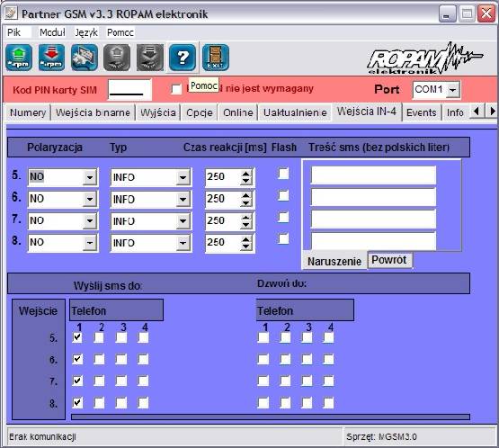Viewport: 499px width, 448px height.
Task: Click the 'Sprzęt: MGSM3.0' status text
Action: (x=381, y=436)
